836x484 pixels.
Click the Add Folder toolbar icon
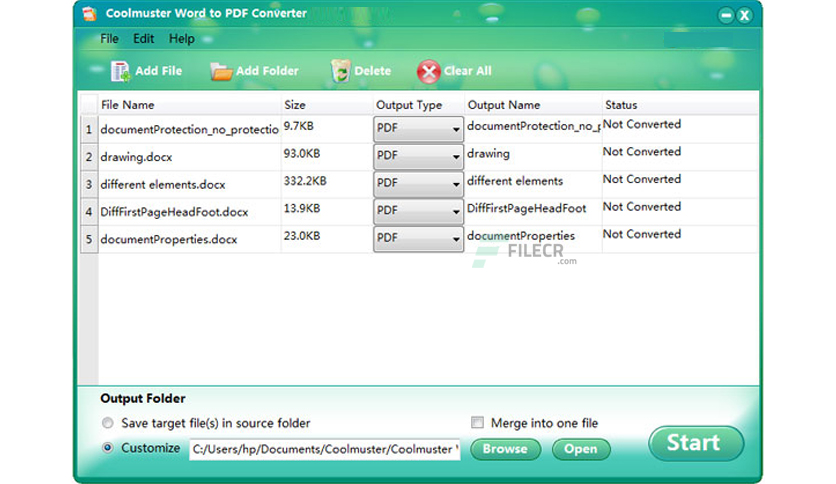point(221,71)
